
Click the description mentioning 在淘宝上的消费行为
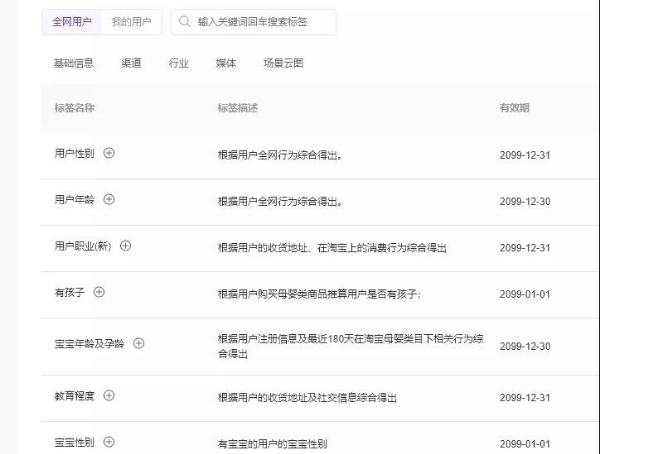click(332, 248)
